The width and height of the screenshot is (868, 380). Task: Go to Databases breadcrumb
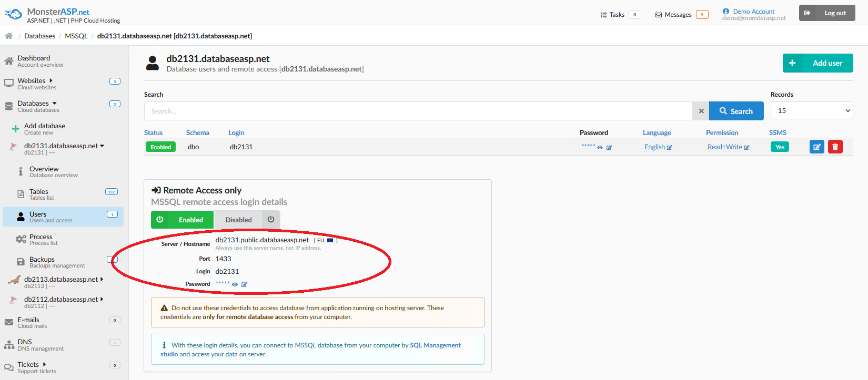[39, 36]
